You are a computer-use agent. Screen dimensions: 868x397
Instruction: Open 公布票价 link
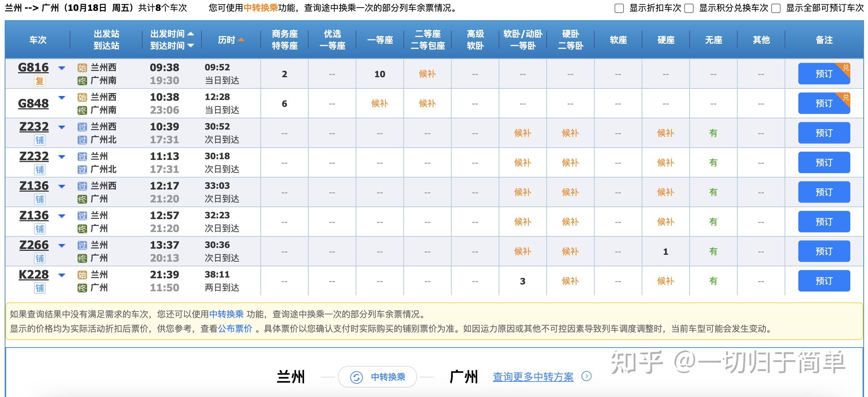point(235,329)
